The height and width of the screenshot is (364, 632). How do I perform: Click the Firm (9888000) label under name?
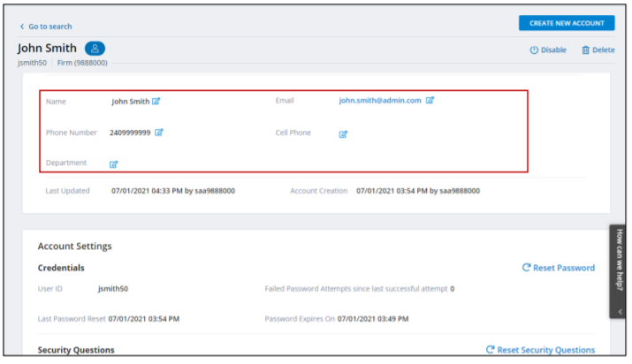click(81, 64)
